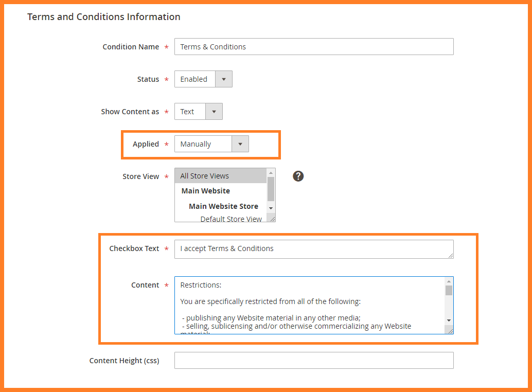
Task: Focus the Content Height (css) field
Action: tap(314, 361)
